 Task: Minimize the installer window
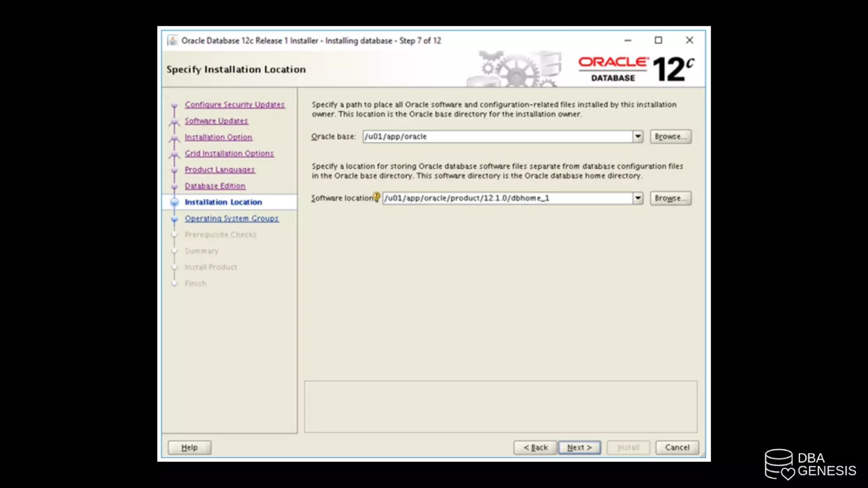[628, 41]
